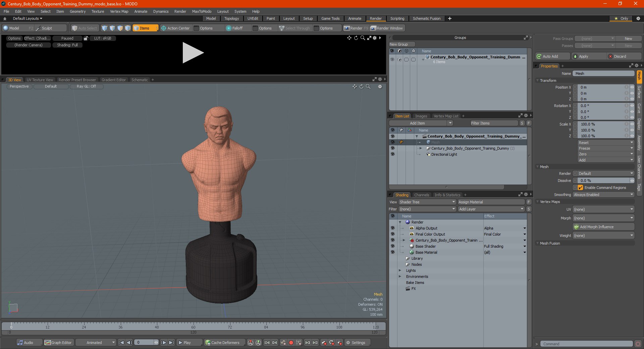Jump to first frame button
This screenshot has height=349, width=644.
pyautogui.click(x=121, y=343)
